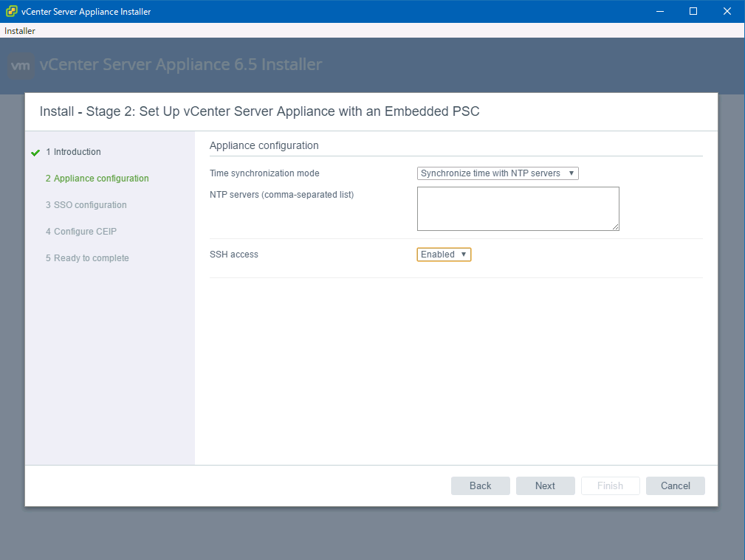Go to Ready to complete step
745x560 pixels.
[x=87, y=258]
